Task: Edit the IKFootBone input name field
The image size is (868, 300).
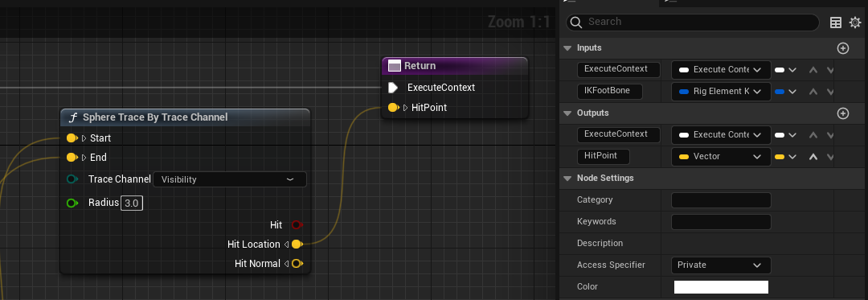Action: (609, 92)
